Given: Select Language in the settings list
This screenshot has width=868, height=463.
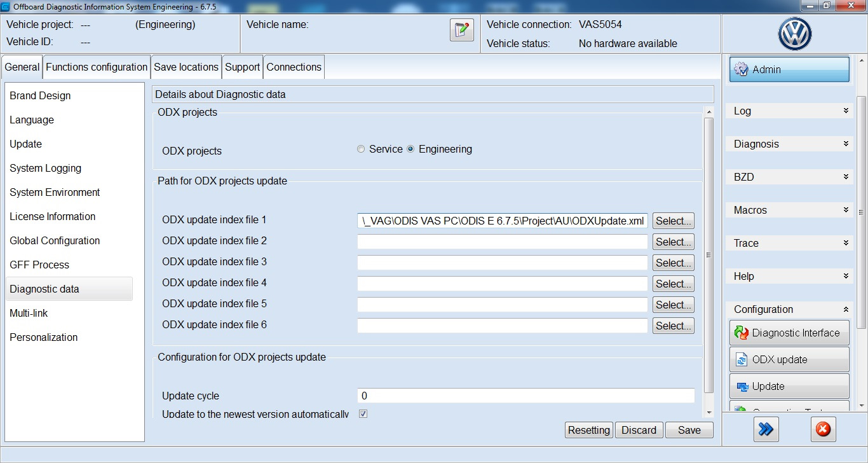Looking at the screenshot, I should [69, 120].
